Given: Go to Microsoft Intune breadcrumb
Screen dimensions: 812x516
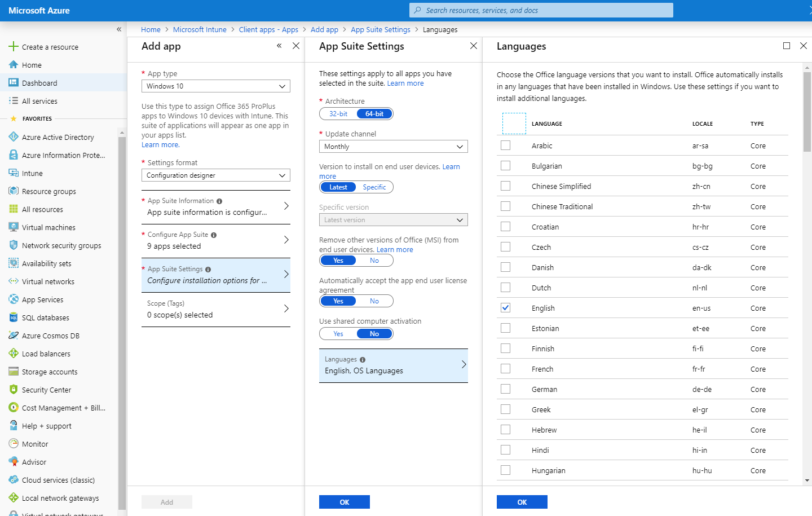Looking at the screenshot, I should point(200,29).
